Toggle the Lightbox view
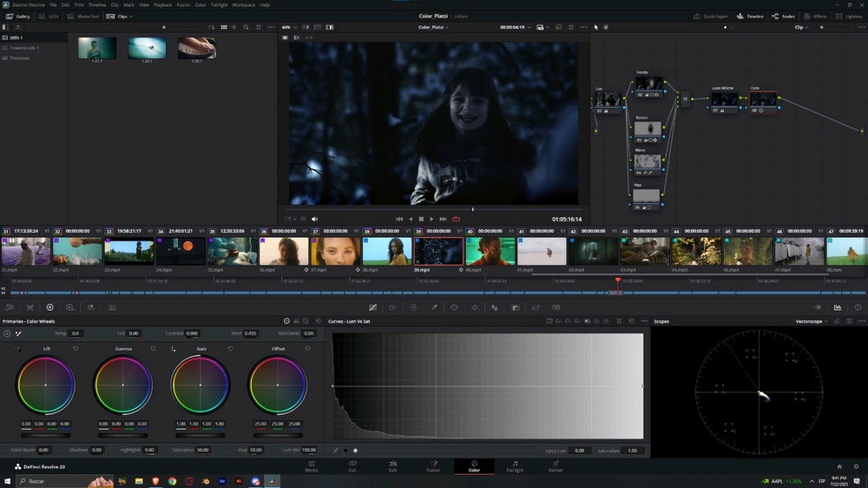The width and height of the screenshot is (868, 488). pyautogui.click(x=851, y=16)
